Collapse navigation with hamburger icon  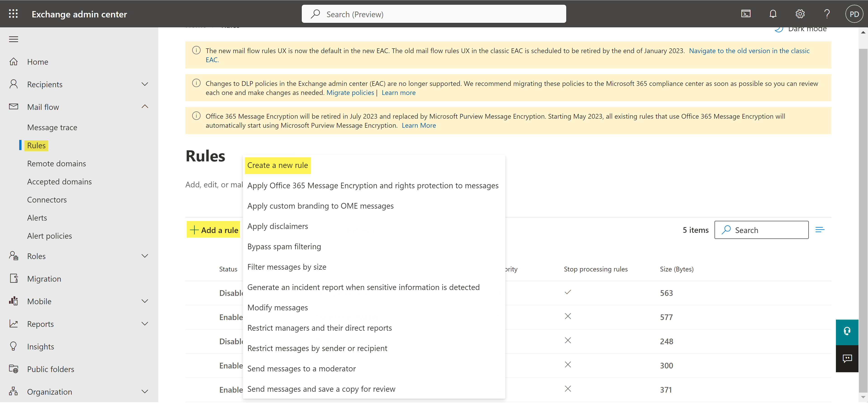(x=14, y=39)
